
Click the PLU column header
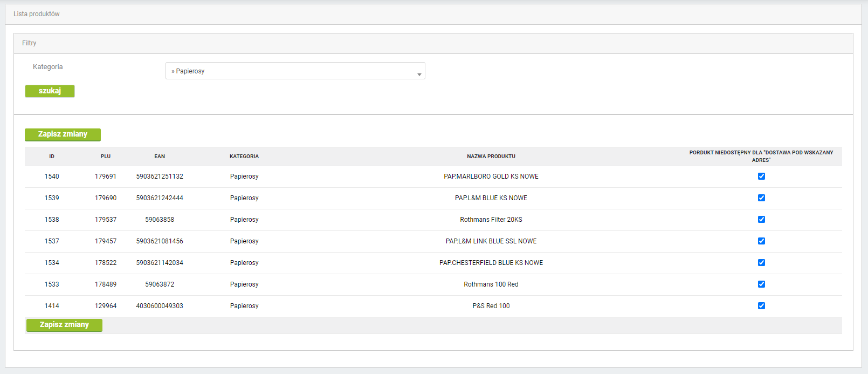click(106, 157)
